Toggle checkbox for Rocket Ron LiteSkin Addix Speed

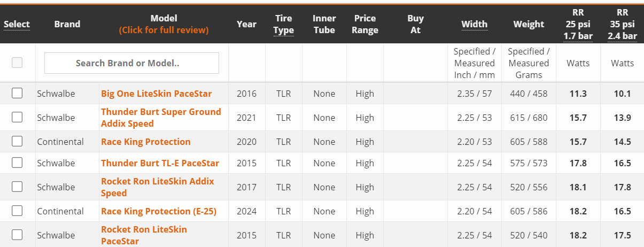[x=17, y=187]
